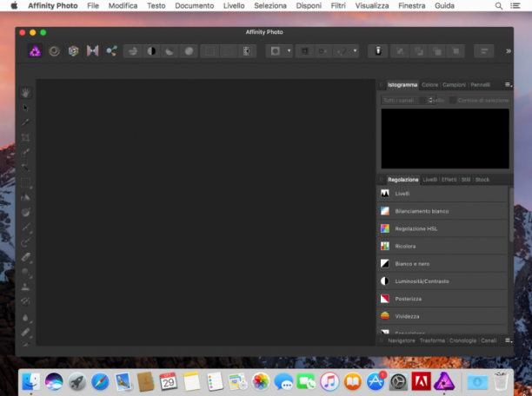
Task: Select the Healing bandage tool
Action: coord(25,333)
